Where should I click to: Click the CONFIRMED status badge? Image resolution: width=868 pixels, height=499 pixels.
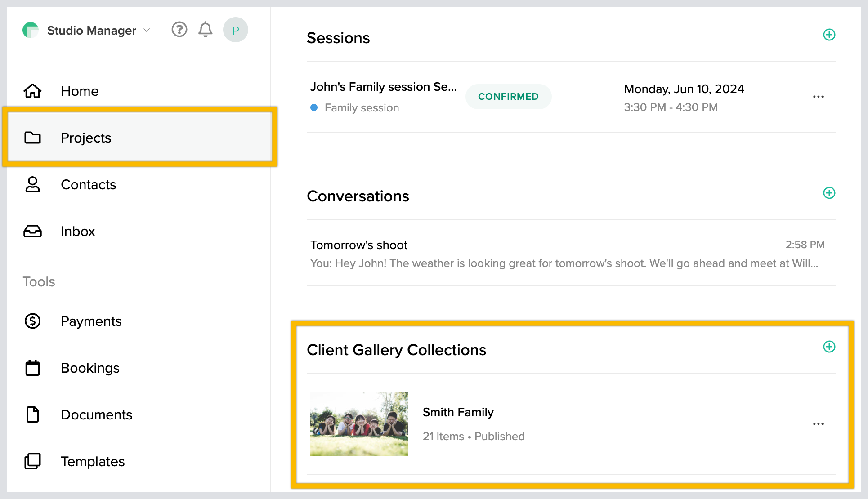pyautogui.click(x=508, y=97)
